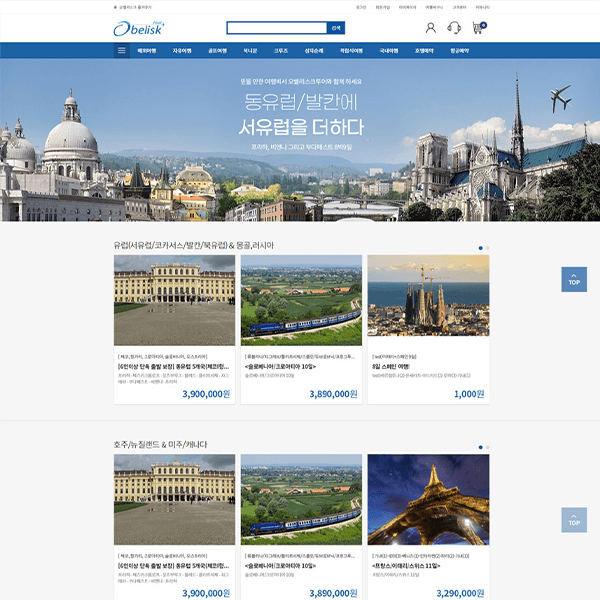Open the palace photo in the 호주/뉴질랜드 section
The width and height of the screenshot is (600, 600).
[174, 499]
